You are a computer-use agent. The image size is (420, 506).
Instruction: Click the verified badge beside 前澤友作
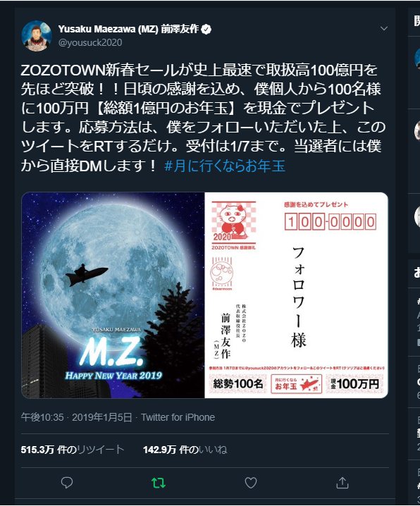coord(206,30)
